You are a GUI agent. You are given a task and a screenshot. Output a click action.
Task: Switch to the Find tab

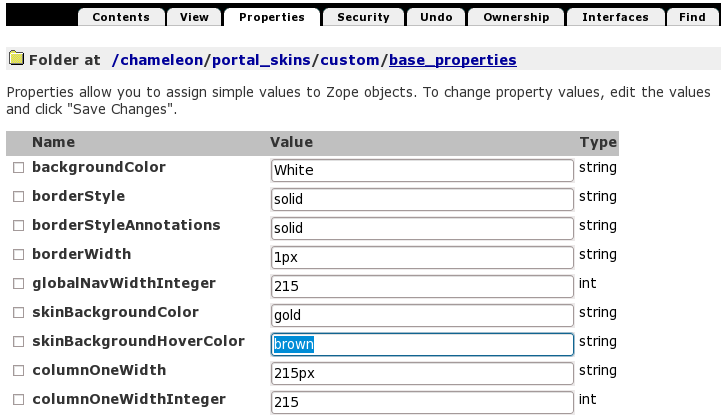pyautogui.click(x=691, y=17)
